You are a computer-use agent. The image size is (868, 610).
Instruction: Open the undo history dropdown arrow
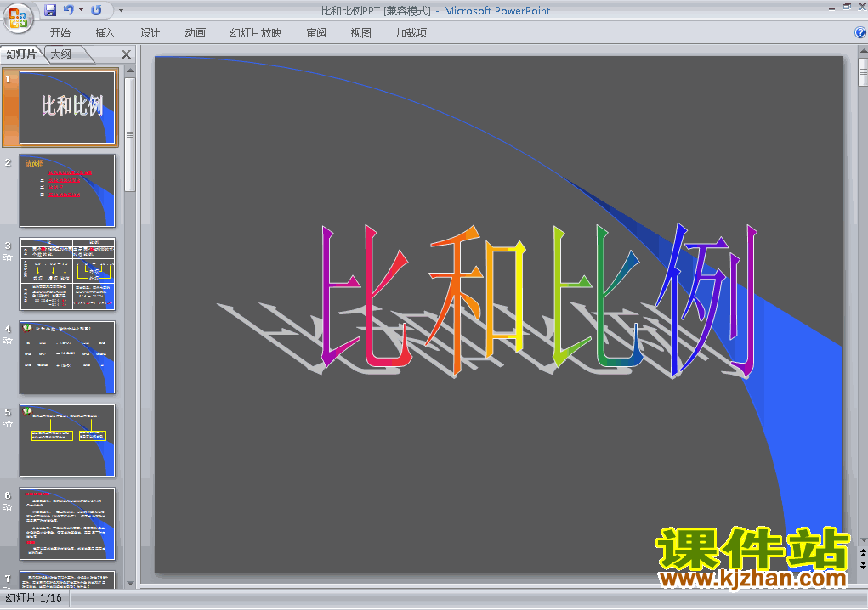[x=81, y=10]
